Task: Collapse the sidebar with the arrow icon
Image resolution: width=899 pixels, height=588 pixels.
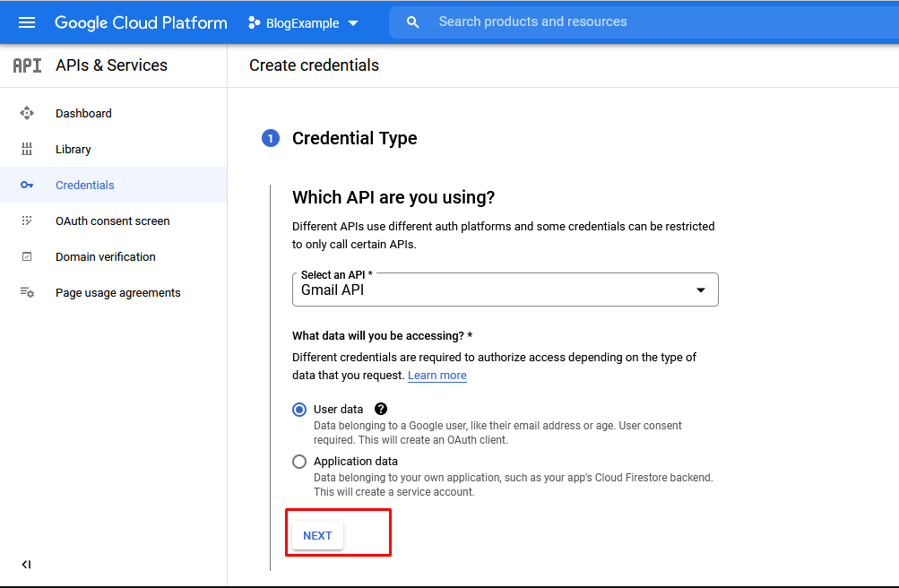Action: point(26,565)
